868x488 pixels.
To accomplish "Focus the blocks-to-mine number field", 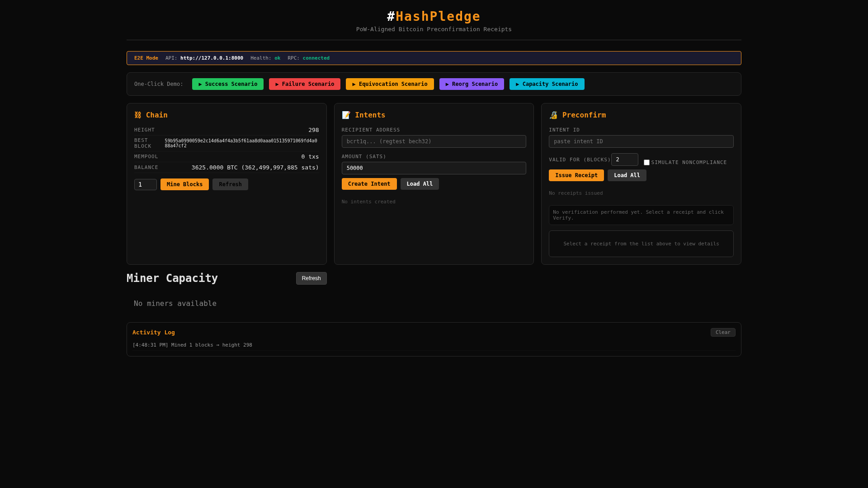I will click(x=145, y=184).
